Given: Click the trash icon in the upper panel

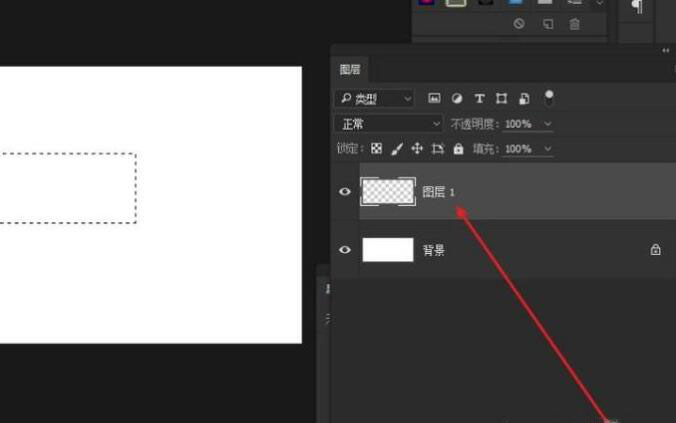Looking at the screenshot, I should coord(574,24).
